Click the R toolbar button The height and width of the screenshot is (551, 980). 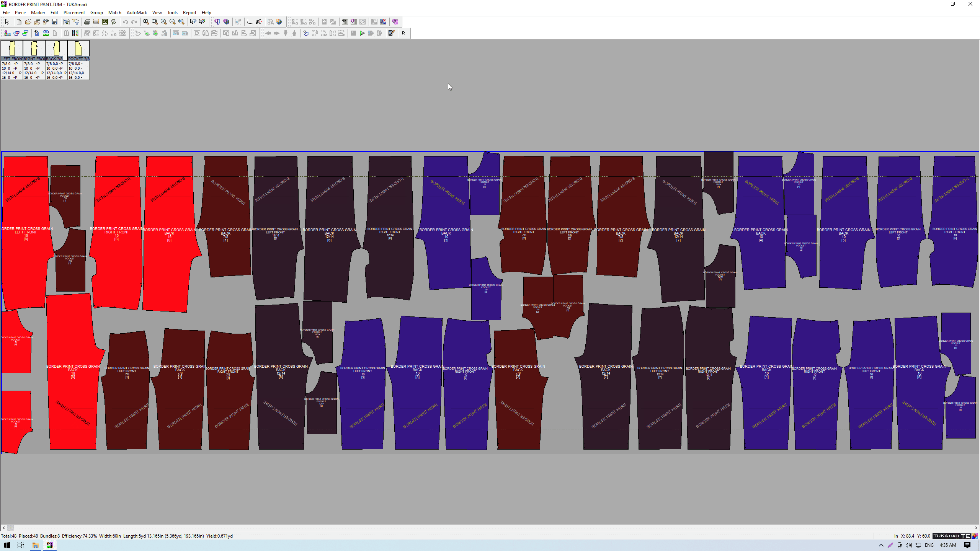[x=403, y=33]
